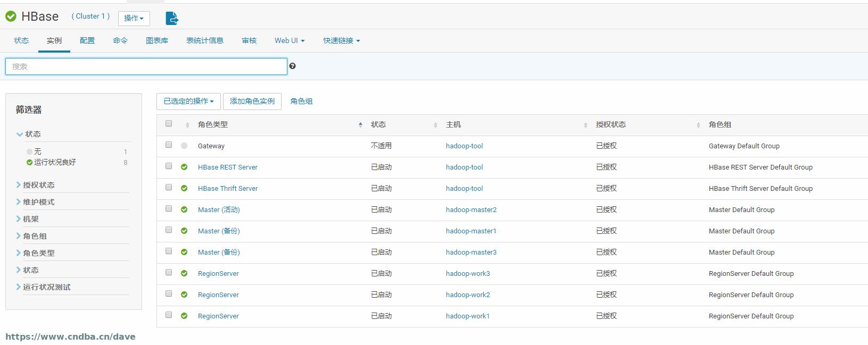Open the HBase REST Server role link

tap(228, 167)
